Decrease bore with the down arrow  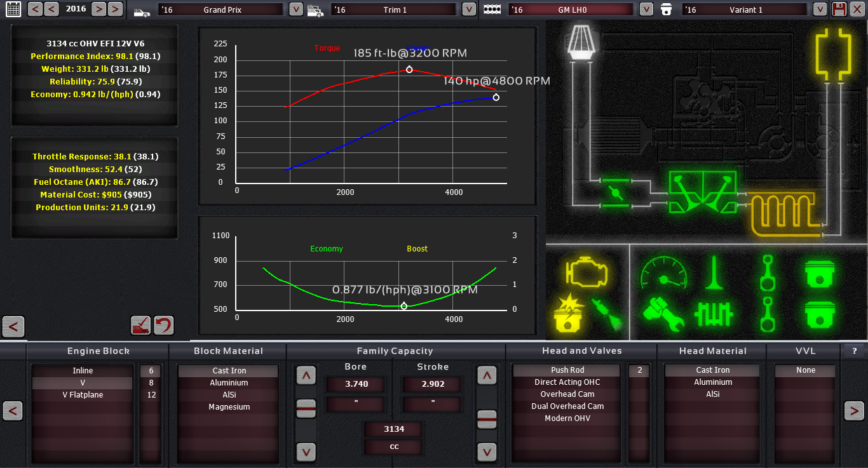306,451
